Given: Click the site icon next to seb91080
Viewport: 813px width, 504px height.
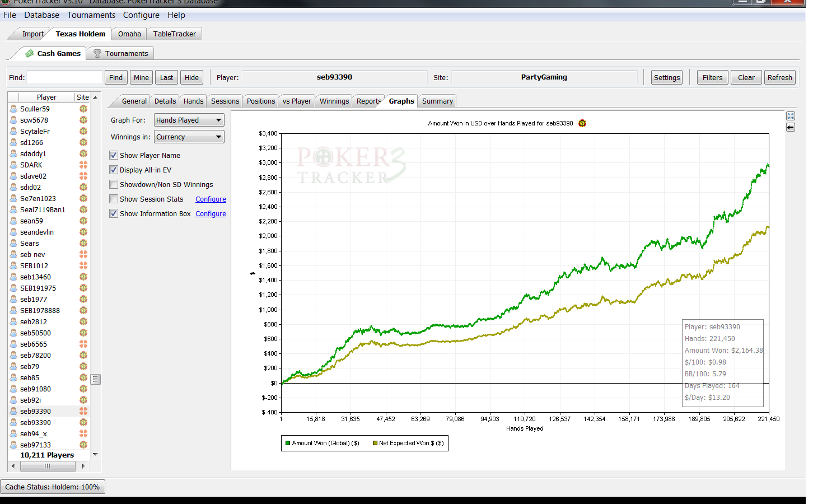Looking at the screenshot, I should coord(83,389).
